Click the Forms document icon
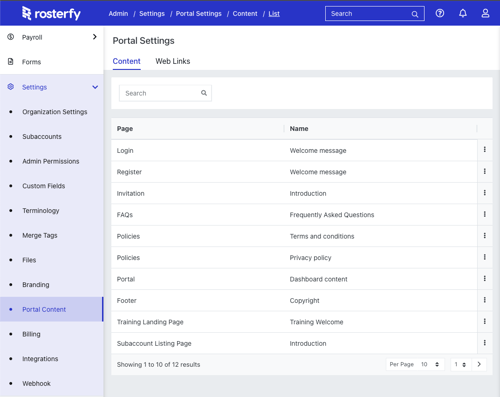The height and width of the screenshot is (397, 500). coord(11,62)
